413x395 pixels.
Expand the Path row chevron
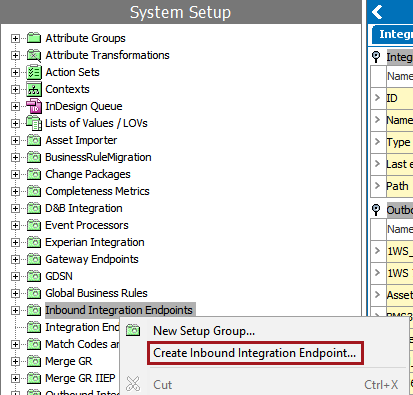[377, 185]
